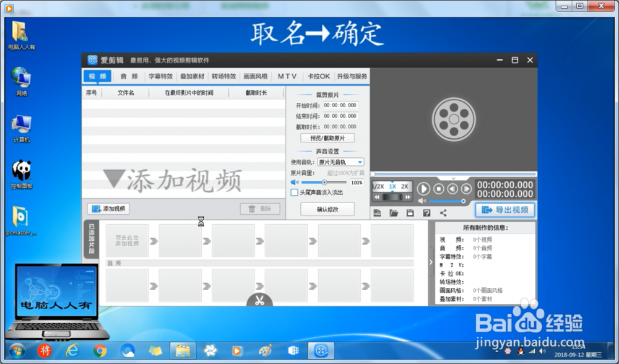Screen dimensions: 619x364
Task: Open the 网络 desktop icon
Action: point(21,82)
